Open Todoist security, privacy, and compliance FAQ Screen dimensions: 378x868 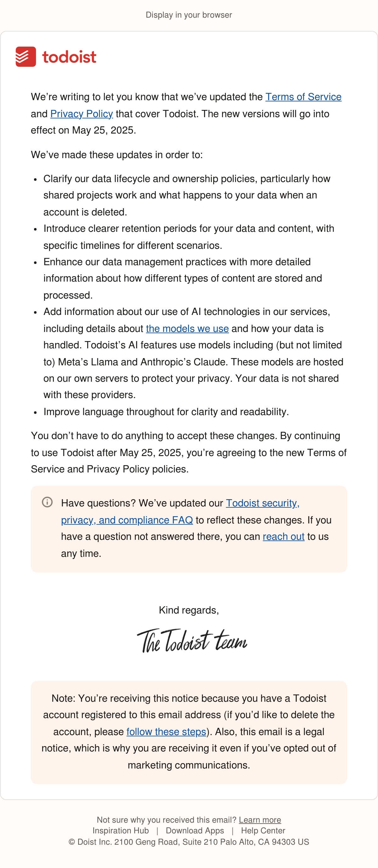click(x=180, y=511)
